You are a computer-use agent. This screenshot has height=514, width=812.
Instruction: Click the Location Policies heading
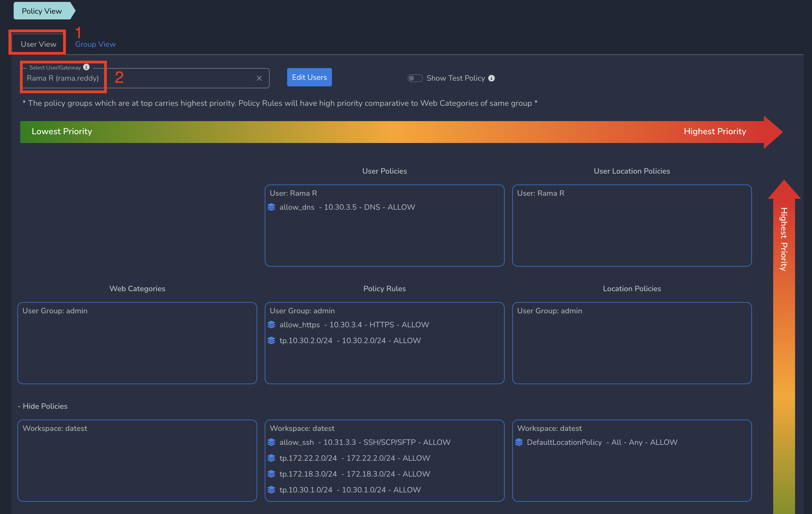tap(632, 288)
